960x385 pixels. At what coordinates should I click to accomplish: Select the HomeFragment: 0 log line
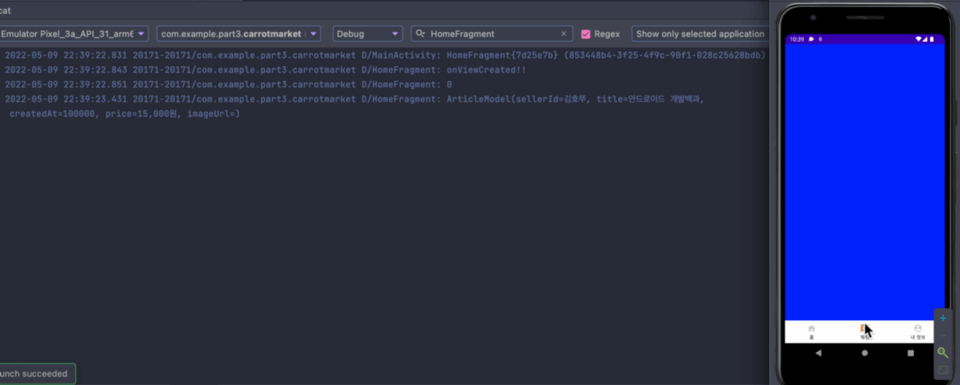228,84
